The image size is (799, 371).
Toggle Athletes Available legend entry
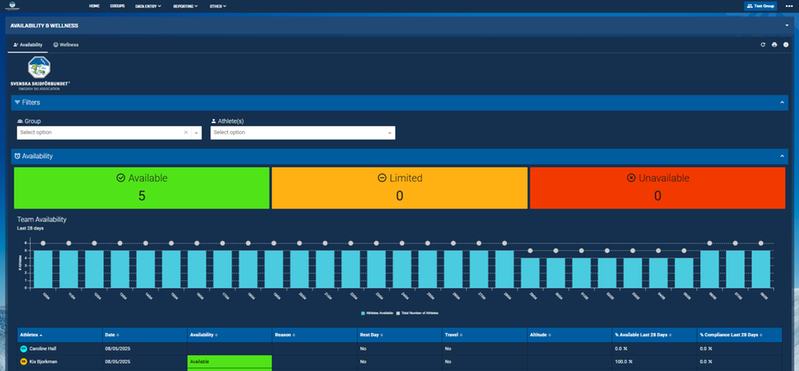coord(377,313)
